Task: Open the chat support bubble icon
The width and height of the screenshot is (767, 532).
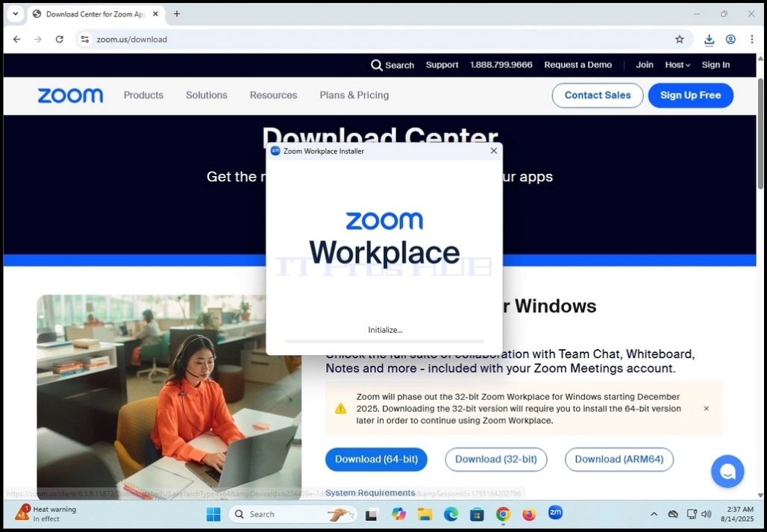Action: coord(727,472)
